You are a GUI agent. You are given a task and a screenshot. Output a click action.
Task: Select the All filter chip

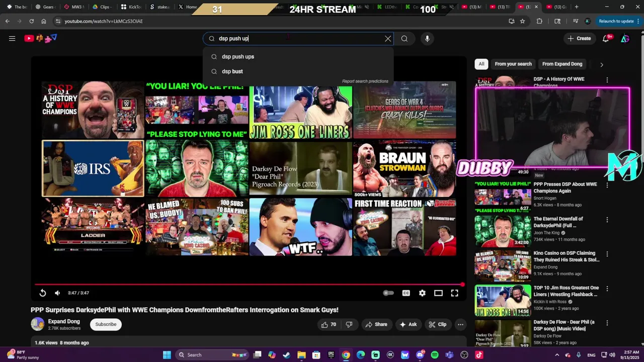481,64
